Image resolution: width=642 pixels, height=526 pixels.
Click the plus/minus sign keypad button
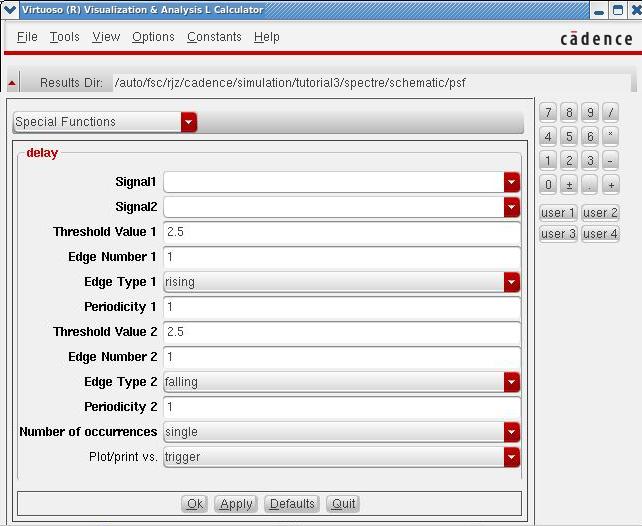(569, 185)
